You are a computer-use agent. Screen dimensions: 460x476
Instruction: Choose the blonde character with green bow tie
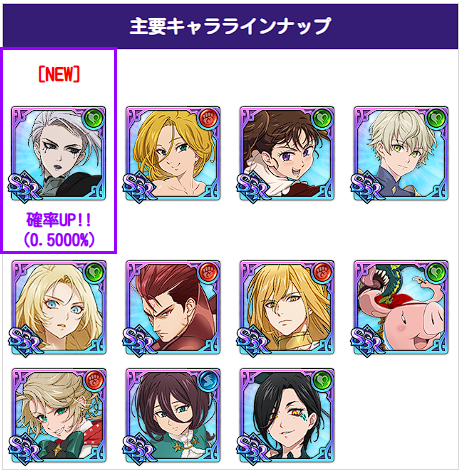coord(58,415)
